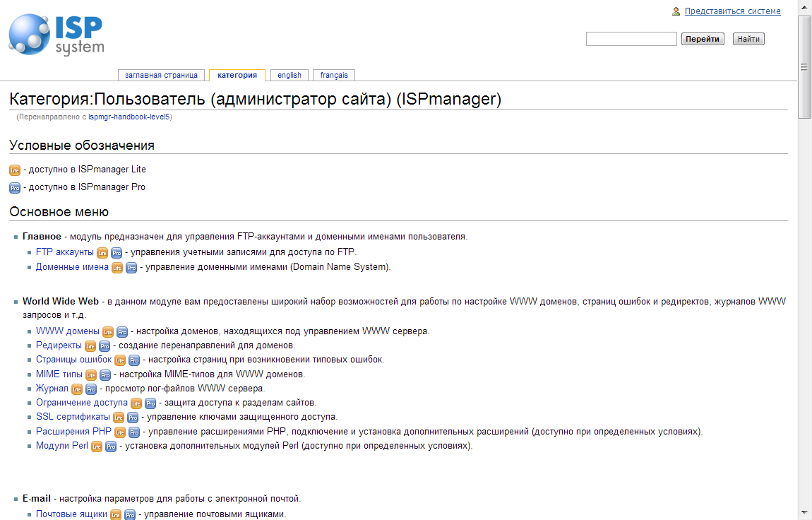812x520 pixels.
Task: Click the Pro badge beside SSL сертификаты
Action: [x=131, y=418]
